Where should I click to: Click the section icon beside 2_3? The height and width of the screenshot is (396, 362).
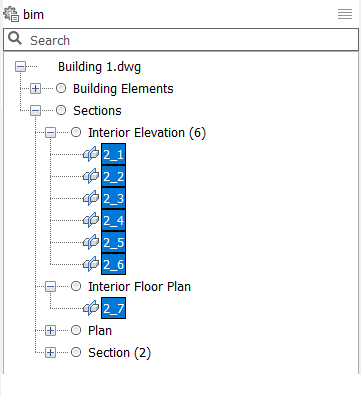[91, 198]
